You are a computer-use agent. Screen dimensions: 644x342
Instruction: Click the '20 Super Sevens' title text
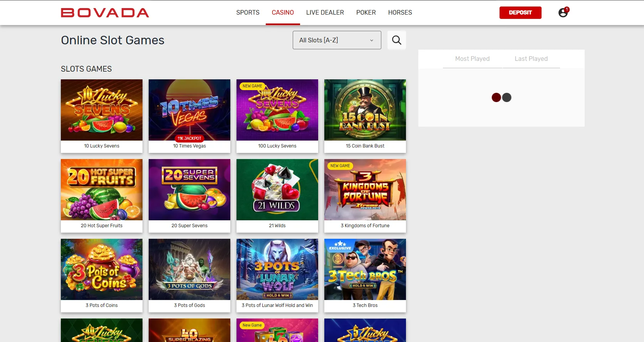[190, 226]
